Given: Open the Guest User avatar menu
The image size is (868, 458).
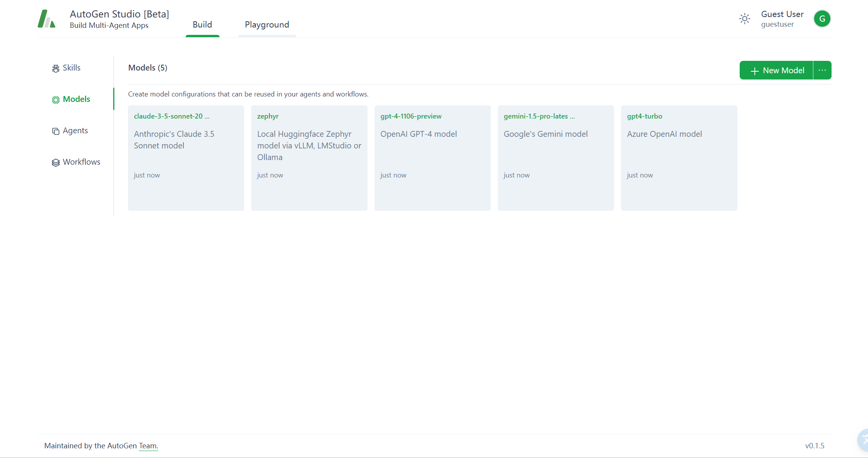Looking at the screenshot, I should point(822,19).
